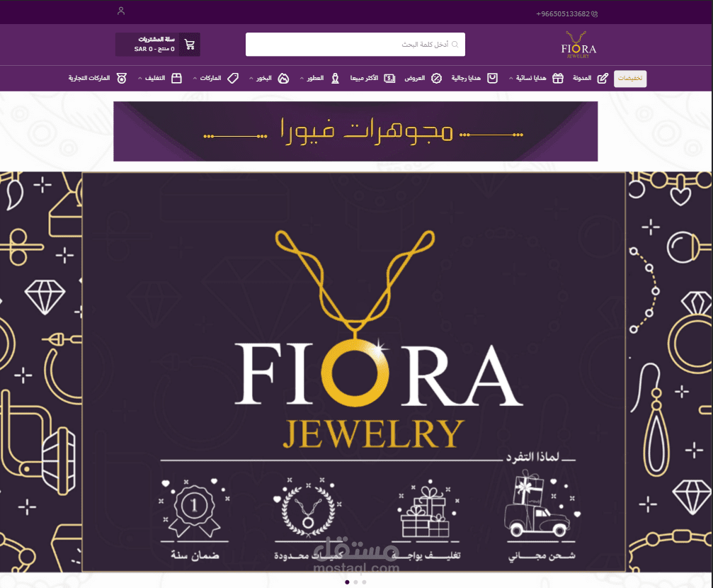The image size is (713, 588).
Task: Expand the العطور dropdown chevron
Action: pos(302,78)
